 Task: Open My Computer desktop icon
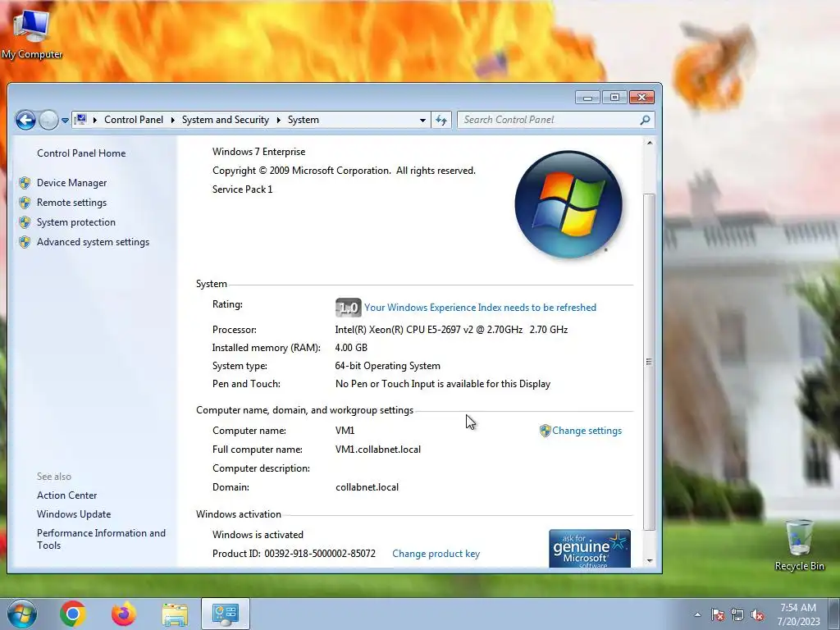32,34
